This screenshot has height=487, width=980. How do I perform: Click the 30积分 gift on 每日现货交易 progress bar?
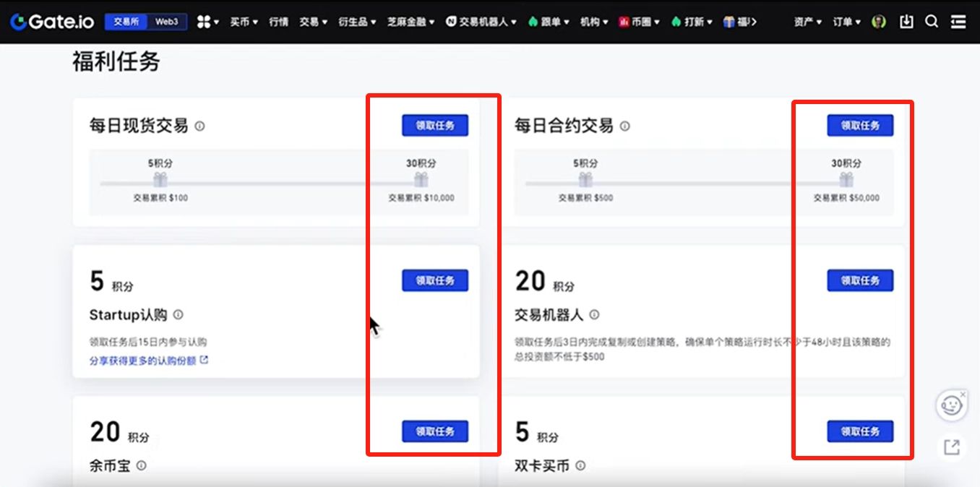click(421, 179)
